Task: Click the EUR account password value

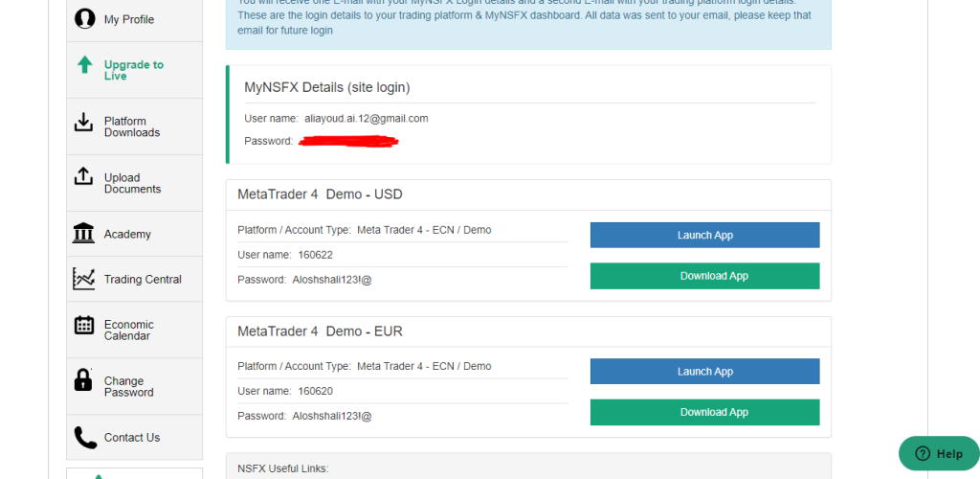Action: tap(332, 416)
